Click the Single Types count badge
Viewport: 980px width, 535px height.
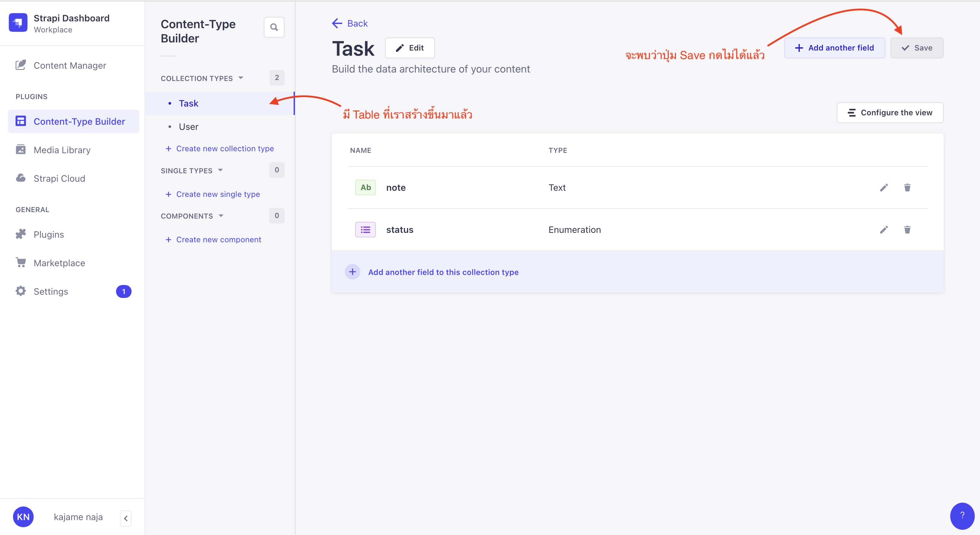[x=277, y=170]
